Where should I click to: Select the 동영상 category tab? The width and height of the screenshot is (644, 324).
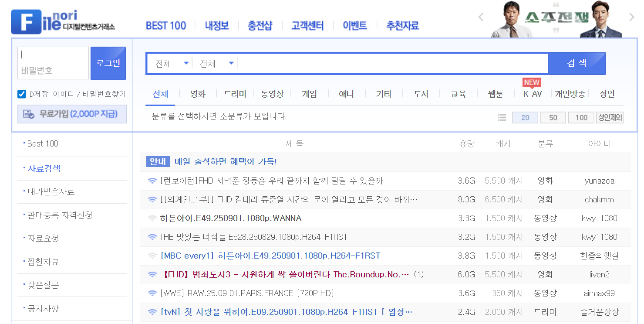click(x=272, y=94)
